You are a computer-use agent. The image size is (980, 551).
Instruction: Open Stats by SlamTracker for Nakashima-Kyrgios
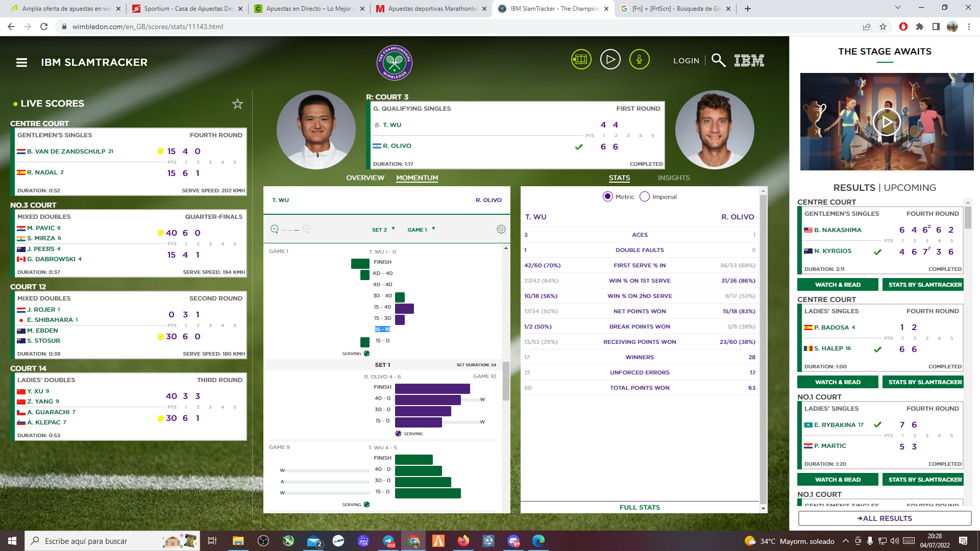(923, 285)
